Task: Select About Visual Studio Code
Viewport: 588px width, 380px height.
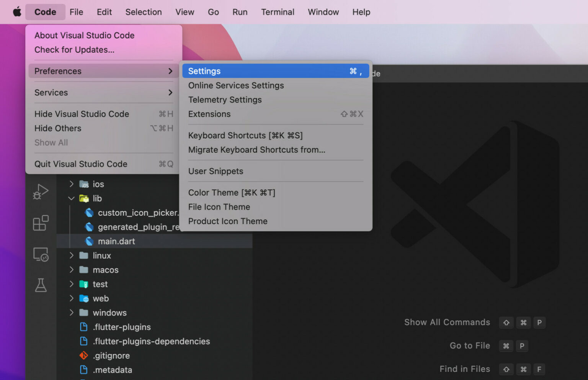Action: 104,35
